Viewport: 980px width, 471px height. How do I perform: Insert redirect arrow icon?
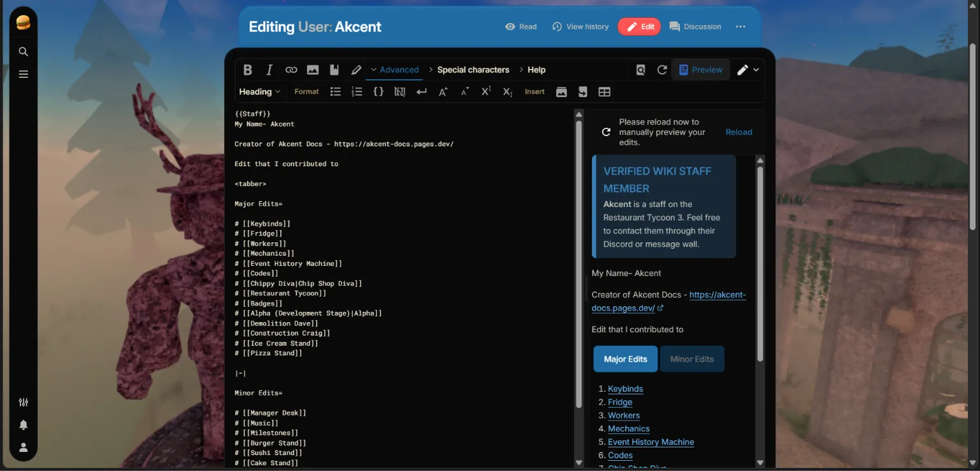coord(583,92)
